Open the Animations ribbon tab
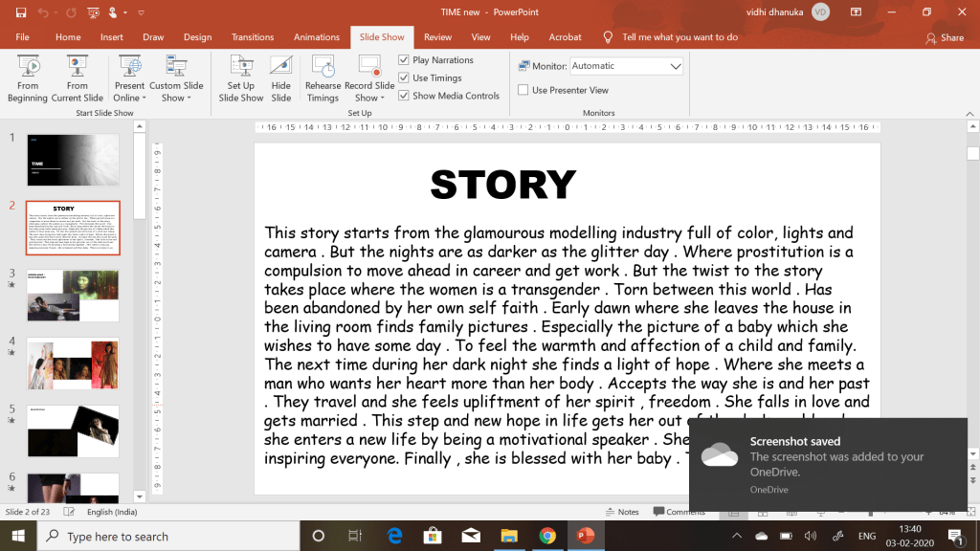 point(316,37)
